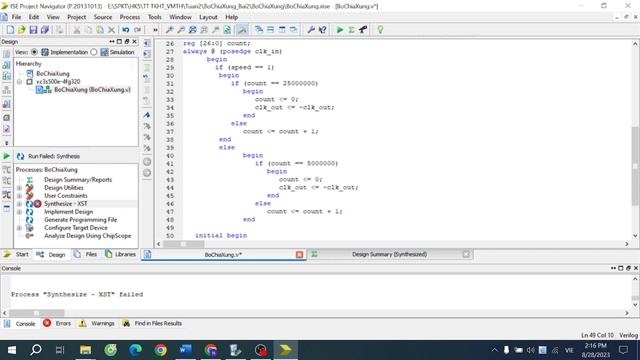Open Find in Files Results tab
The image size is (640, 360).
[152, 323]
